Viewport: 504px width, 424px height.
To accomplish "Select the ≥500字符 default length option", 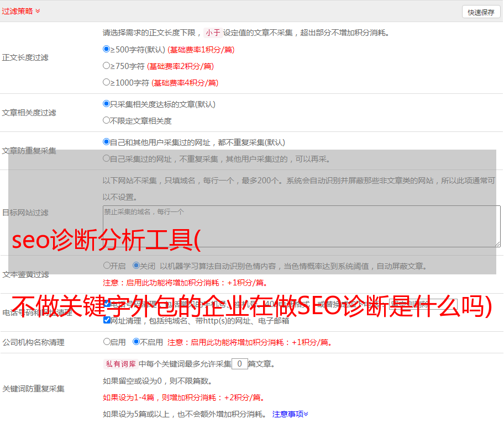I will (x=107, y=49).
